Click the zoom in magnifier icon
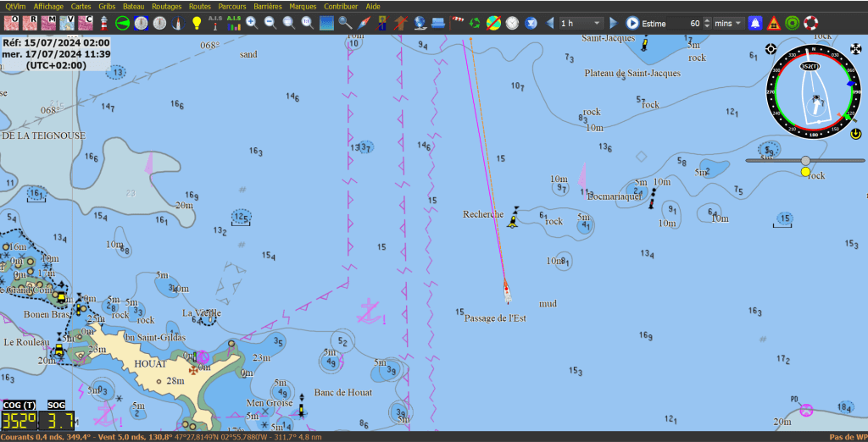The width and height of the screenshot is (868, 442). point(252,23)
